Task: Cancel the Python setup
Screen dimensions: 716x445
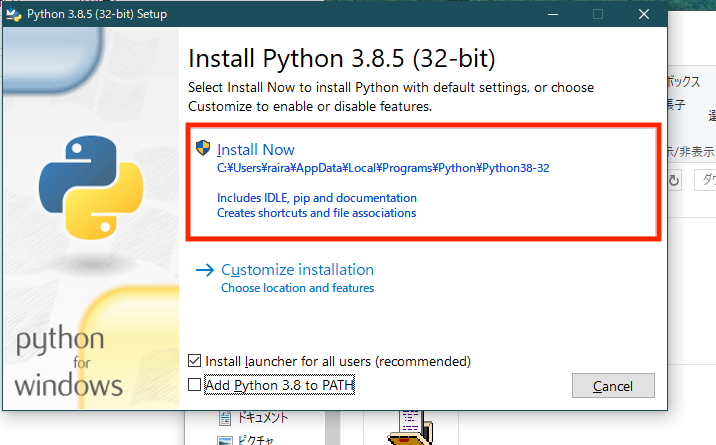Action: [x=613, y=386]
